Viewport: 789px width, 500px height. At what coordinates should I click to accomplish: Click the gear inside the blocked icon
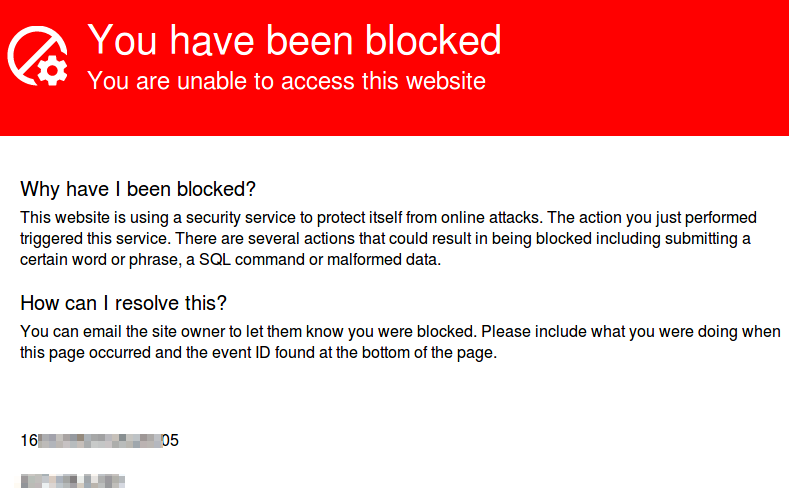52,70
